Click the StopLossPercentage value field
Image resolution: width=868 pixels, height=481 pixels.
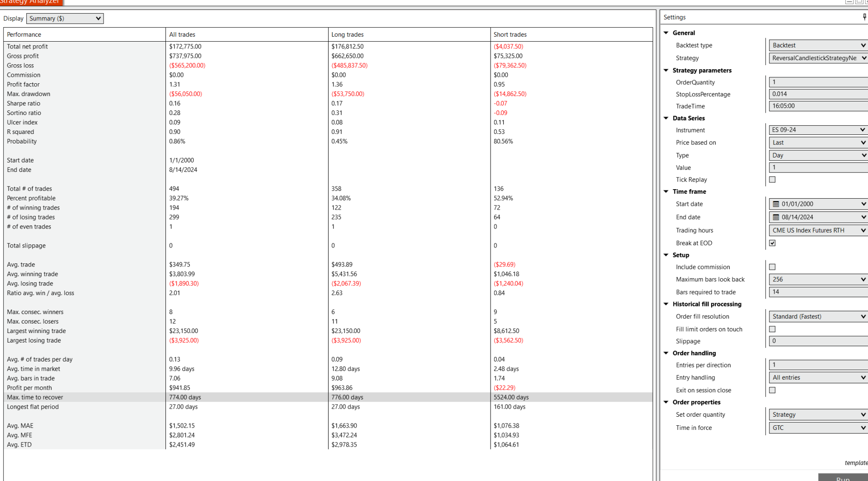(x=818, y=94)
